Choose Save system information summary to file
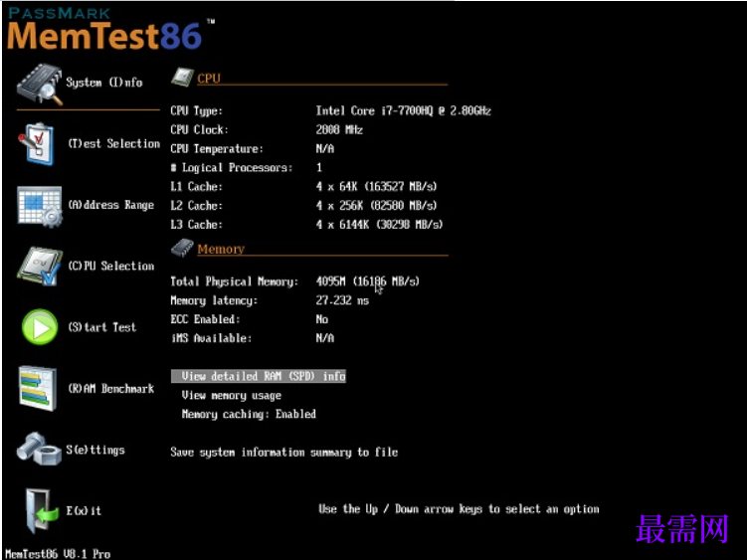747x560 pixels. point(284,453)
